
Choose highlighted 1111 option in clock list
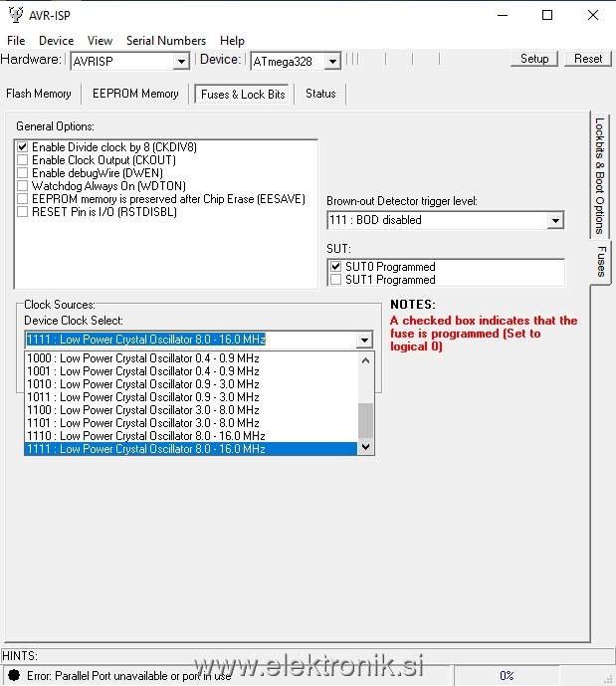click(x=191, y=449)
